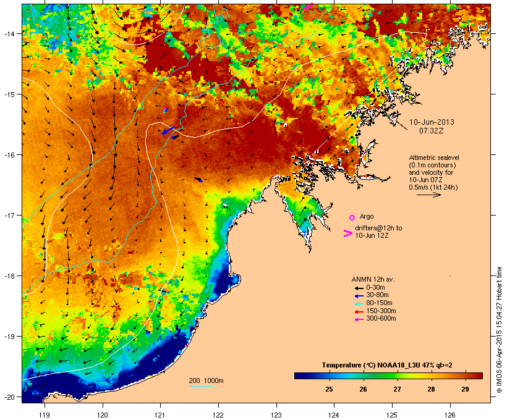Click colorbar tick label '25'
The height and width of the screenshot is (420, 507).
click(x=329, y=389)
